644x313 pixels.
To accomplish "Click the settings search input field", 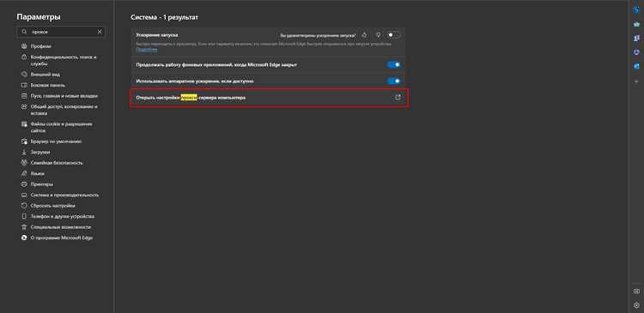I will point(60,32).
